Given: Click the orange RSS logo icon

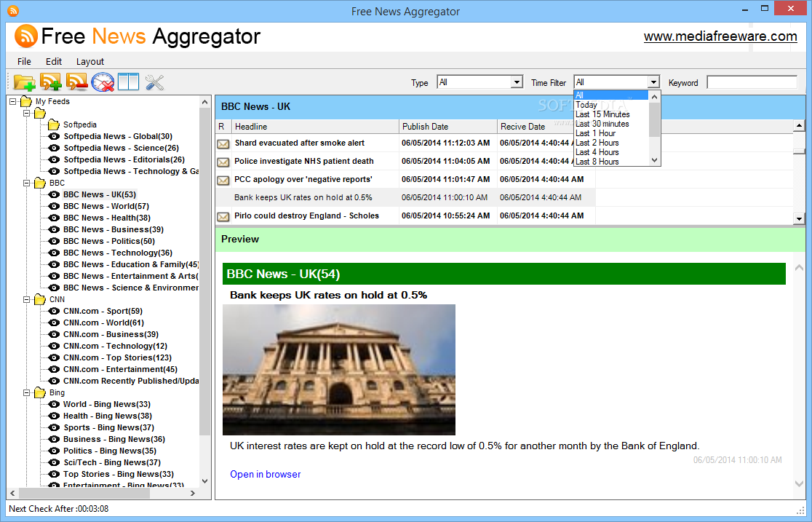Looking at the screenshot, I should pos(26,36).
